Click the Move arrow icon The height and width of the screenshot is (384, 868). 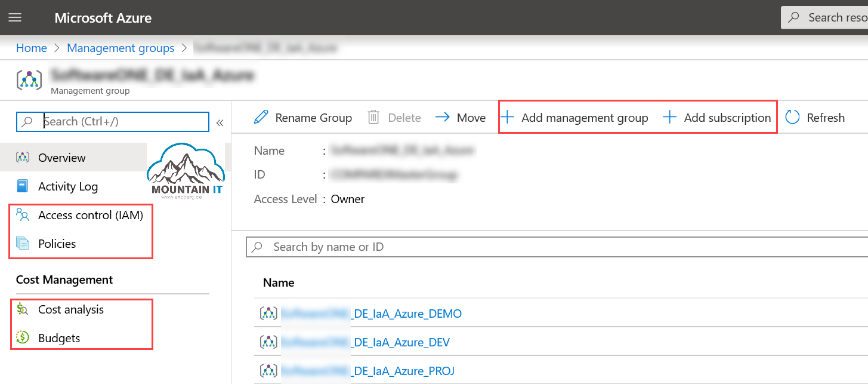click(441, 117)
